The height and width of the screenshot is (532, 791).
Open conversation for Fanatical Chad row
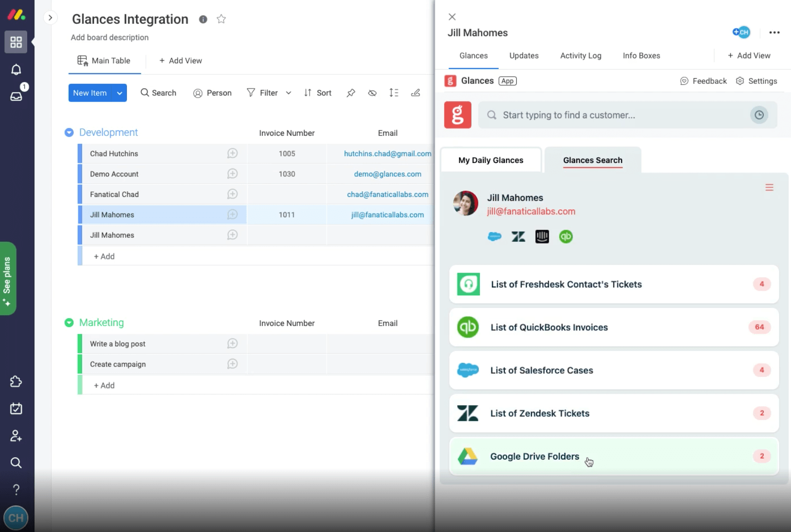click(x=232, y=194)
